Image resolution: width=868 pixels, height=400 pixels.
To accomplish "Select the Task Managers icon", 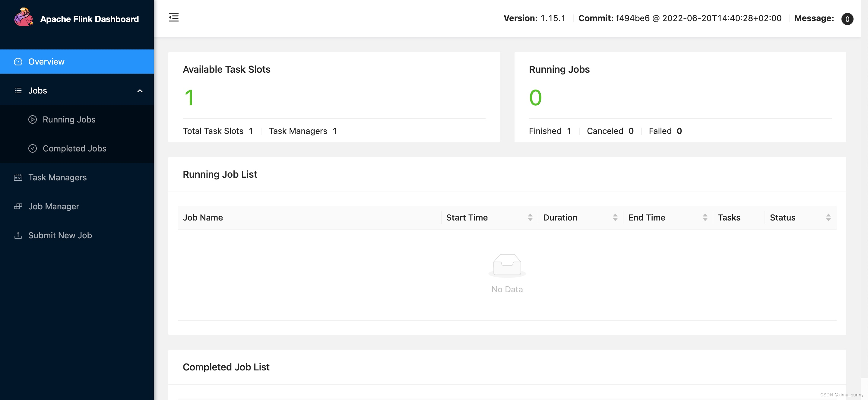I will coord(18,177).
